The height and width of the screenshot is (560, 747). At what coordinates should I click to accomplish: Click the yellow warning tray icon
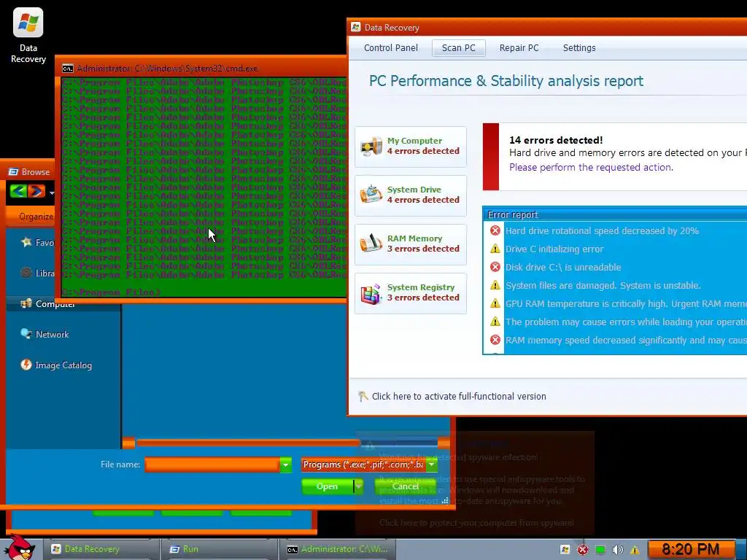[635, 550]
